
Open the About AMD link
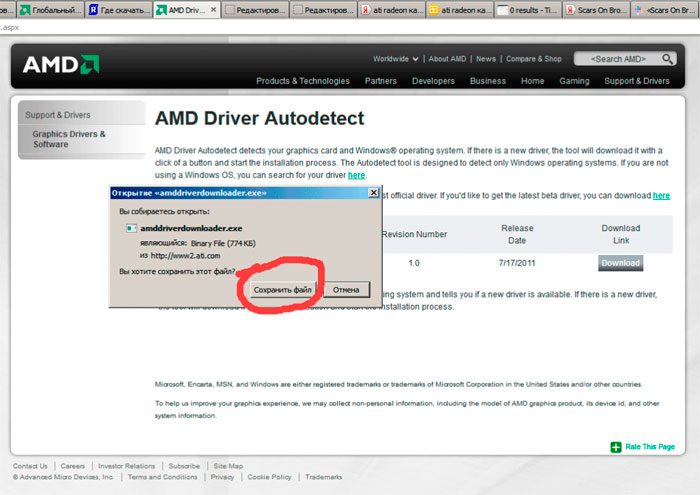[447, 59]
